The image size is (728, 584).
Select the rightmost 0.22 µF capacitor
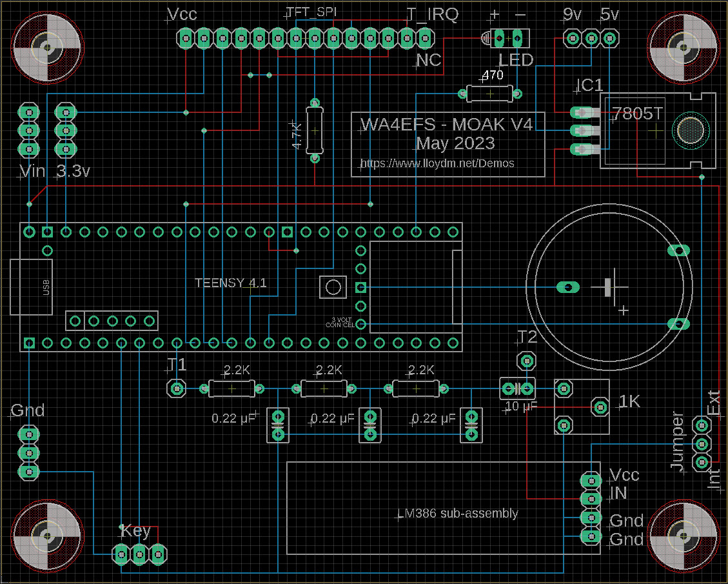click(x=471, y=425)
